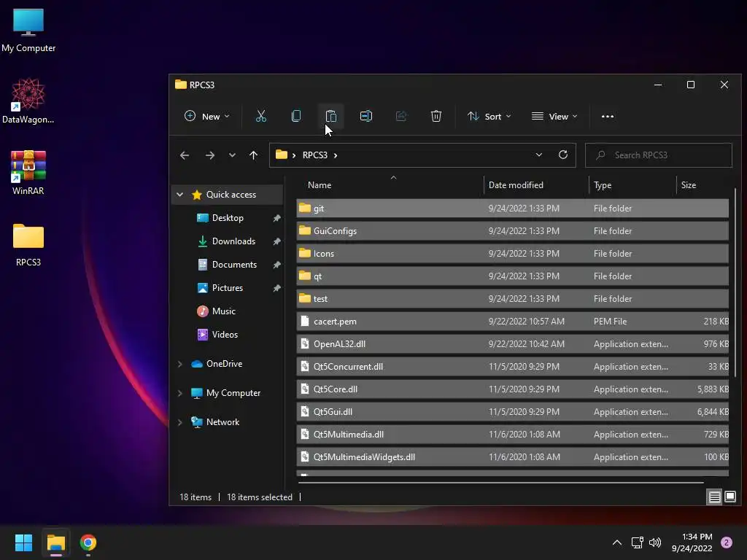Select the cacert.pem file
Viewport: 747px width, 560px height.
point(513,322)
